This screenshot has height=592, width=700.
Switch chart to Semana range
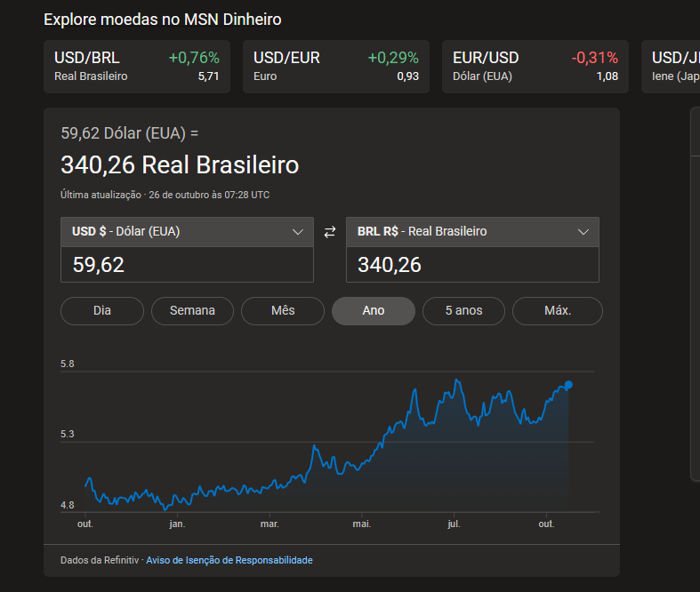192,311
